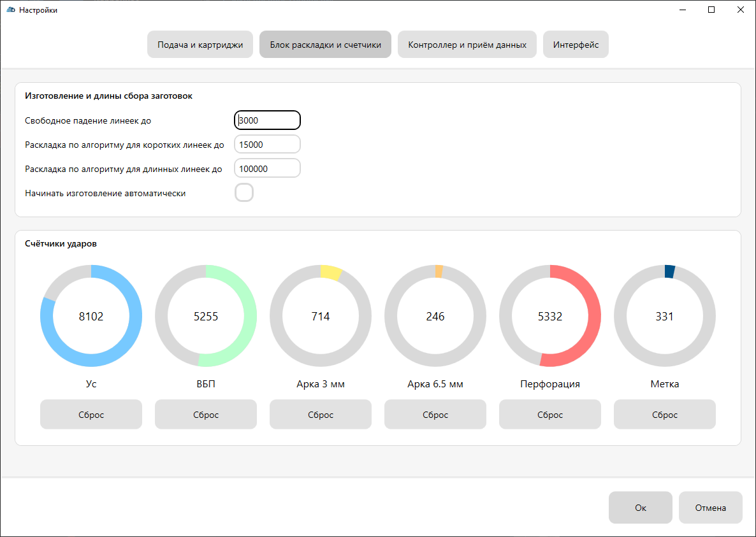This screenshot has height=537, width=756.
Task: Switch to Блок раскладки и счетчики tab
Action: coord(325,45)
